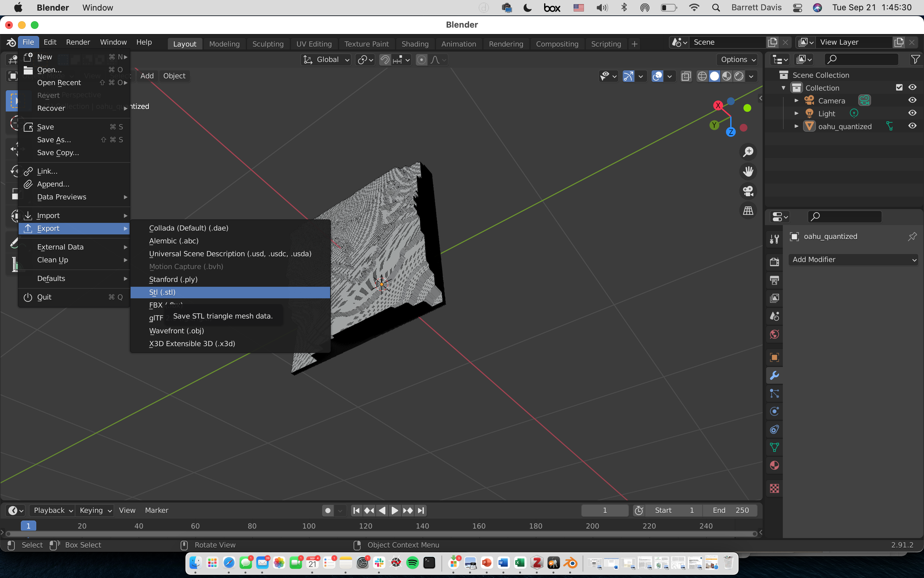Open the Global transform orientation dropdown
The image size is (924, 578).
[x=326, y=60]
